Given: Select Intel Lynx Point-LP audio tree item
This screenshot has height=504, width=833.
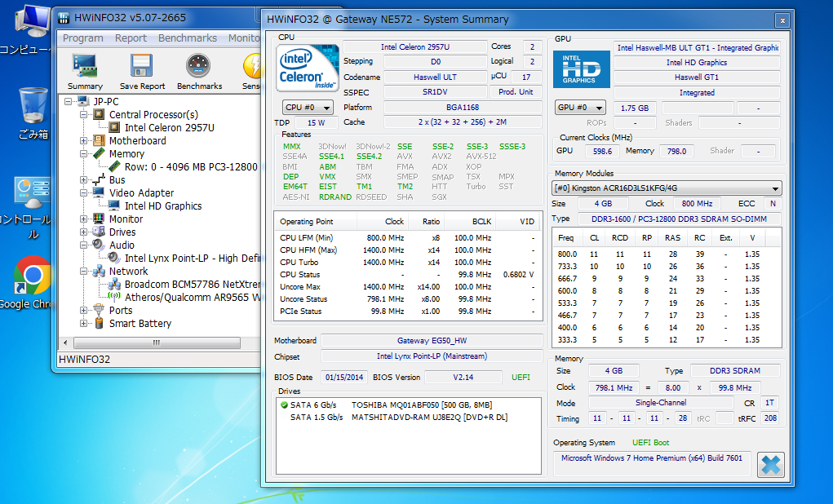Looking at the screenshot, I should [x=193, y=258].
